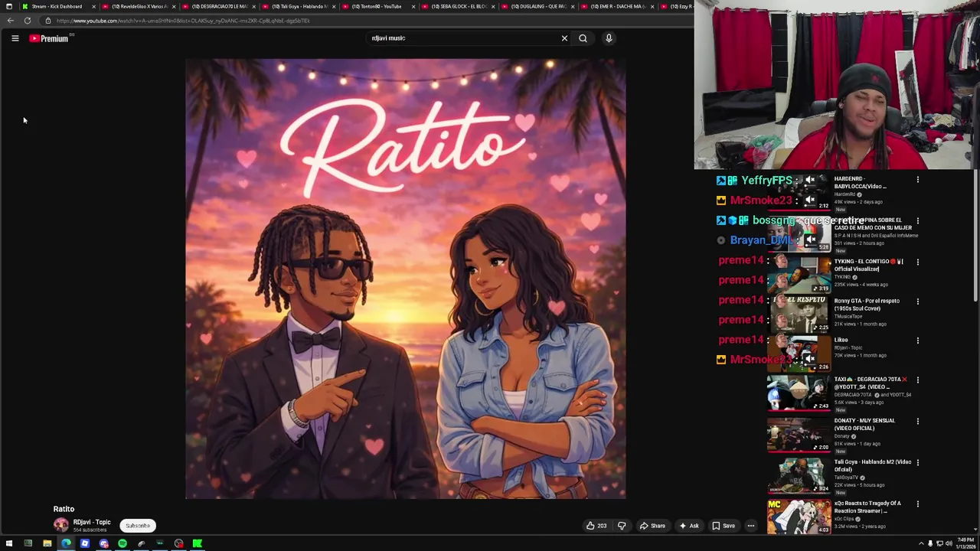
Task: Switch to SEBA GLOCK tab
Action: coord(459,6)
